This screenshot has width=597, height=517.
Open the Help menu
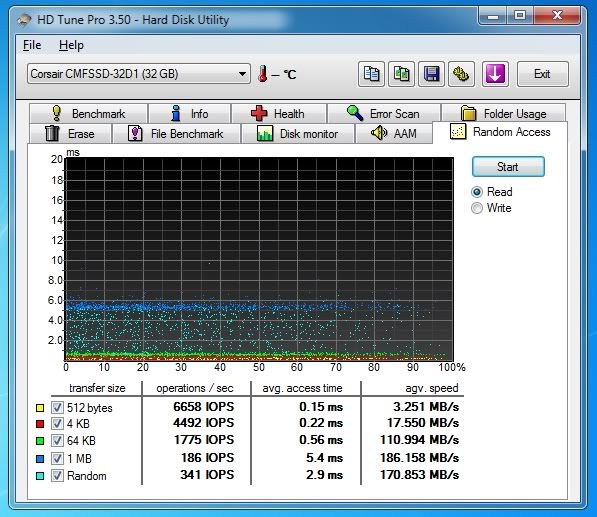click(71, 45)
